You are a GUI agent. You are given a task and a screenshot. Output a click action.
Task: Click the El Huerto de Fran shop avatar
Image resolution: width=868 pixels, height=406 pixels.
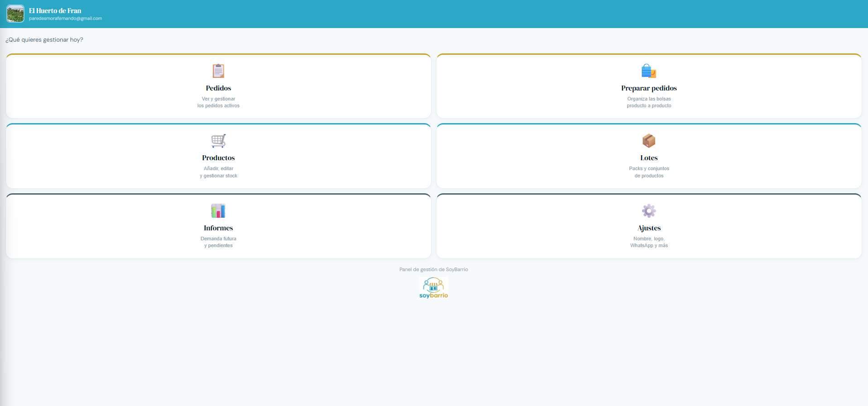pyautogui.click(x=15, y=14)
